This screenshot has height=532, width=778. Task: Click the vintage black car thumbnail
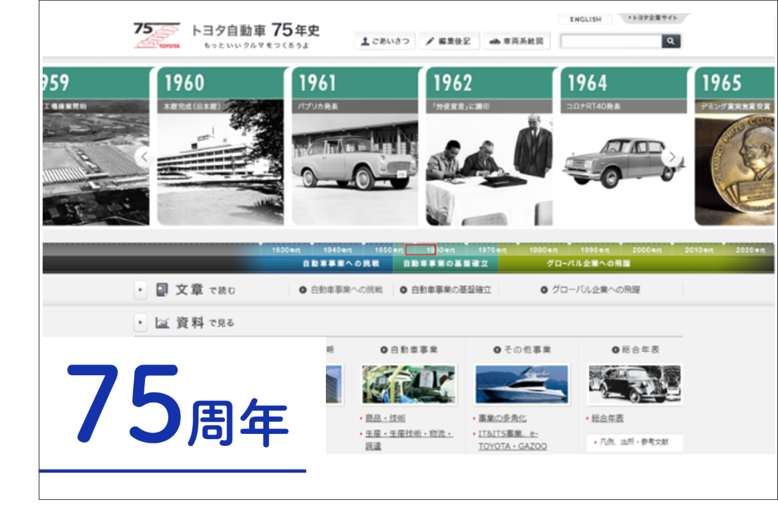pyautogui.click(x=635, y=384)
